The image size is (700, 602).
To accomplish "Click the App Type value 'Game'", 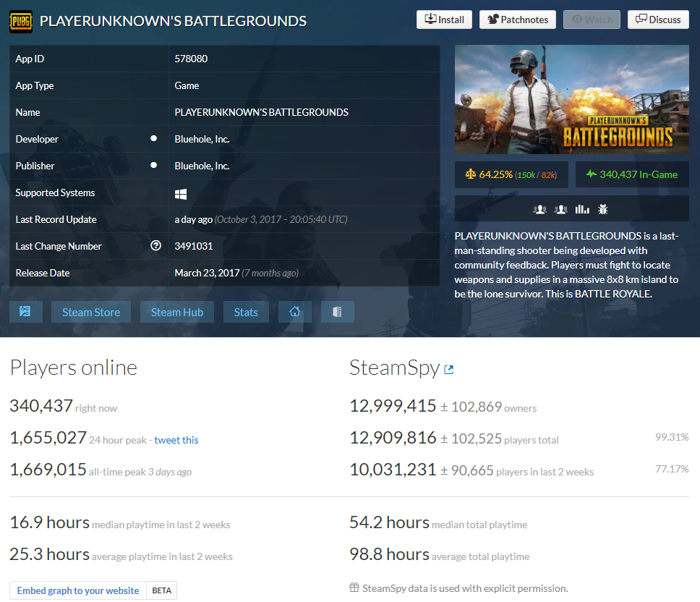I will (187, 85).
